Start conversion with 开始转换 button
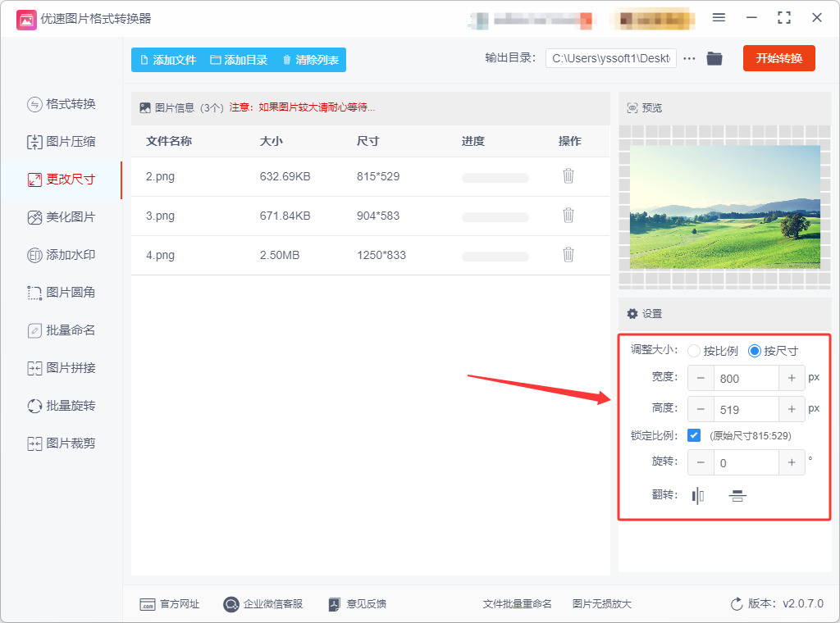The width and height of the screenshot is (840, 623). point(779,58)
